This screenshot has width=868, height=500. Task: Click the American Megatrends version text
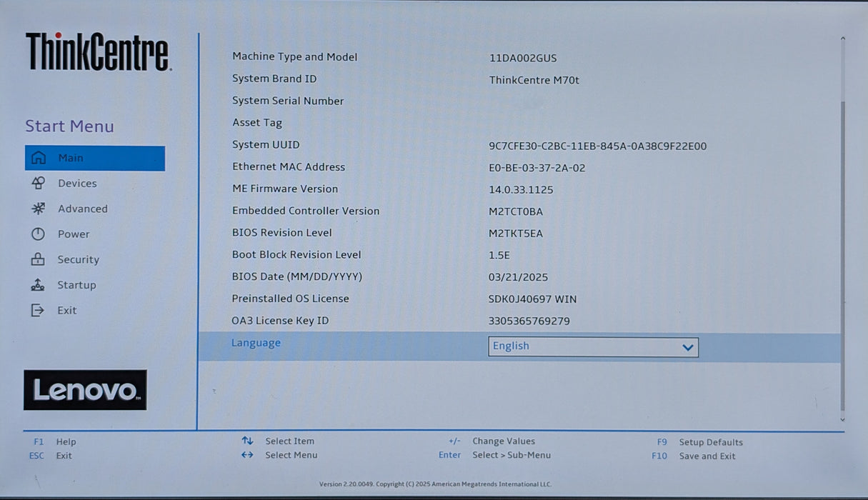[435, 484]
